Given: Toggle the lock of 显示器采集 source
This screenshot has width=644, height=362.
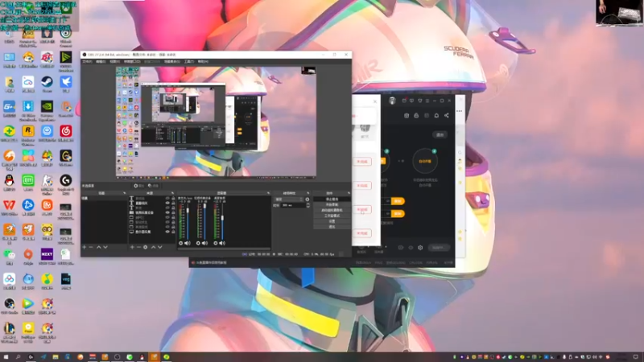Looking at the screenshot, I should coord(173,232).
